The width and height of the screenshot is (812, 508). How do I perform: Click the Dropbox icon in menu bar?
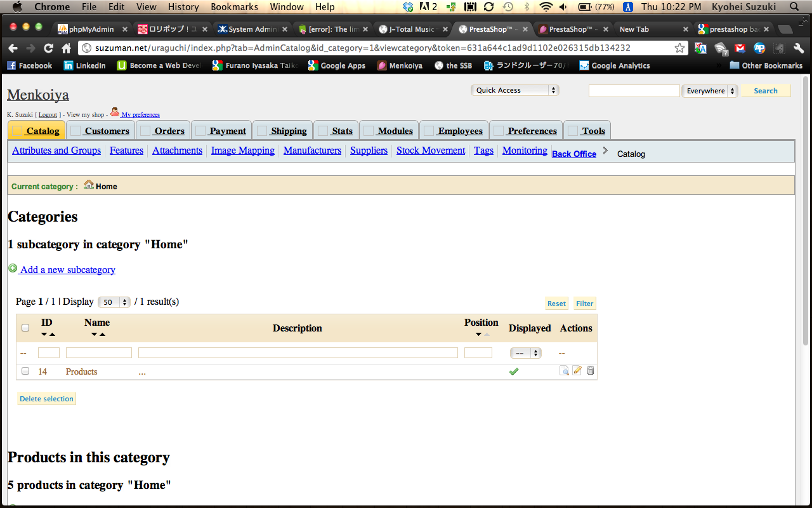click(409, 7)
